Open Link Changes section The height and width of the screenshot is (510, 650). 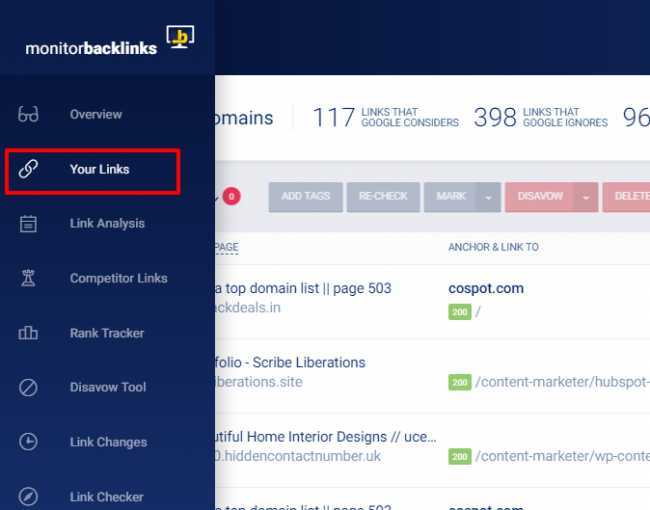tap(108, 442)
